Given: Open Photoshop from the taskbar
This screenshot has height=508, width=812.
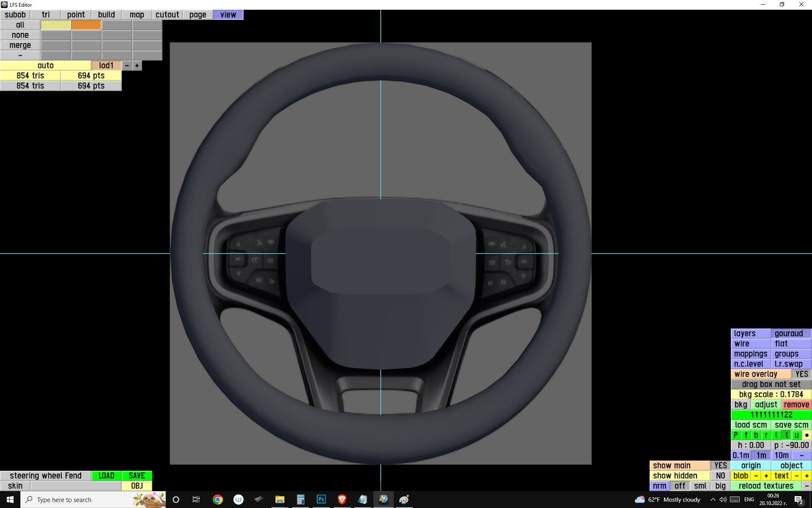Looking at the screenshot, I should click(321, 500).
